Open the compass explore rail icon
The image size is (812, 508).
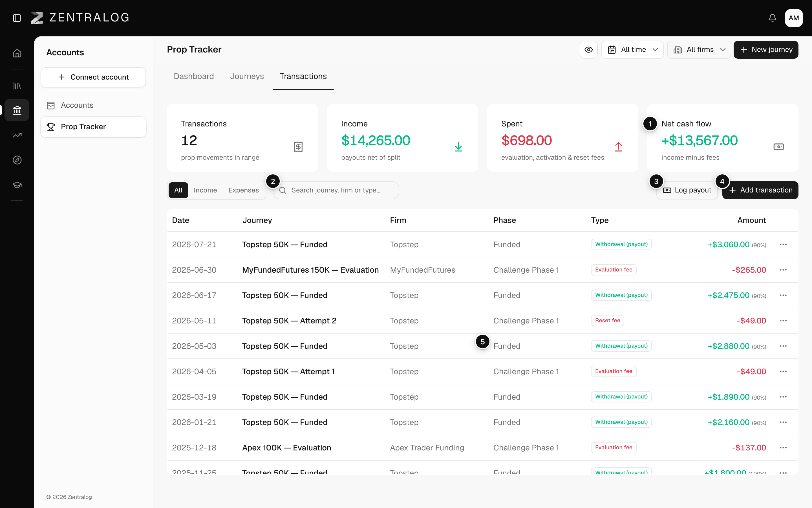[x=17, y=160]
